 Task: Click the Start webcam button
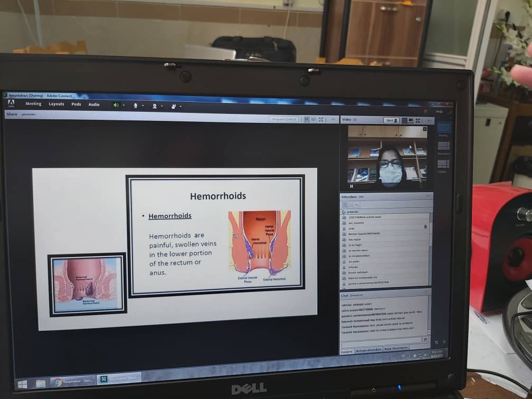[x=392, y=120]
